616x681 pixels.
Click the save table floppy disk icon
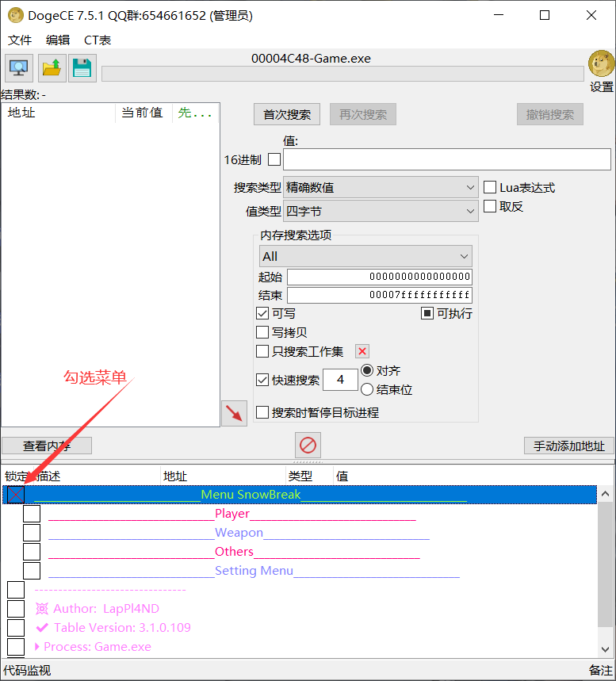point(82,68)
